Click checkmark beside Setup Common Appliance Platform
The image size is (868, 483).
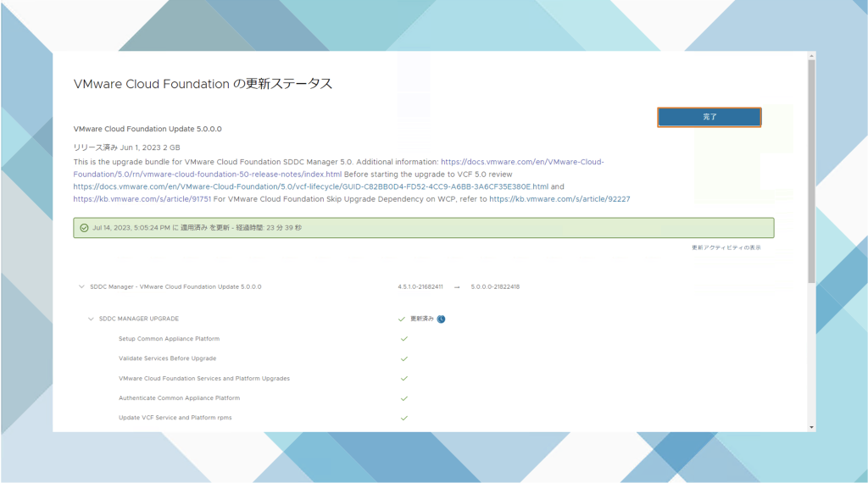coord(404,339)
